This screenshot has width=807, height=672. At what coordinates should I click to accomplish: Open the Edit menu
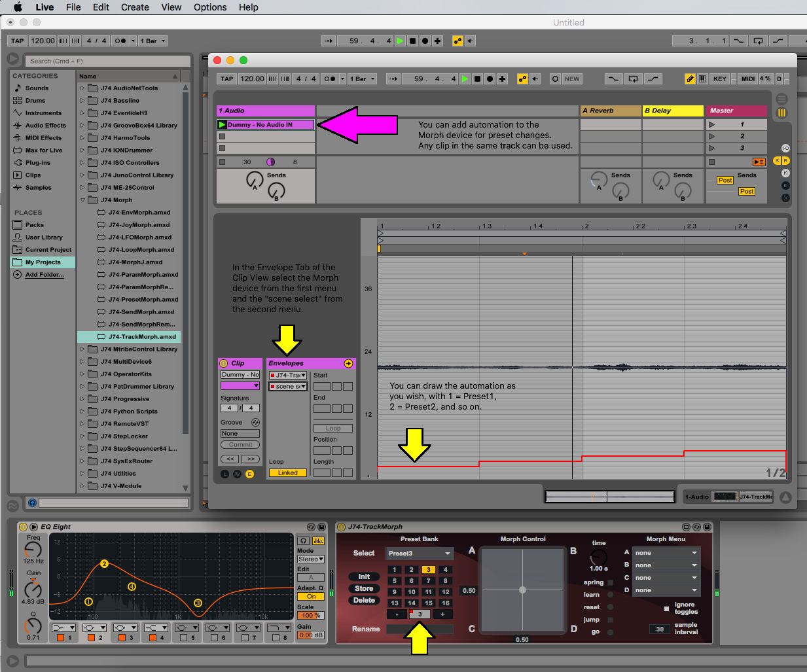tap(101, 7)
